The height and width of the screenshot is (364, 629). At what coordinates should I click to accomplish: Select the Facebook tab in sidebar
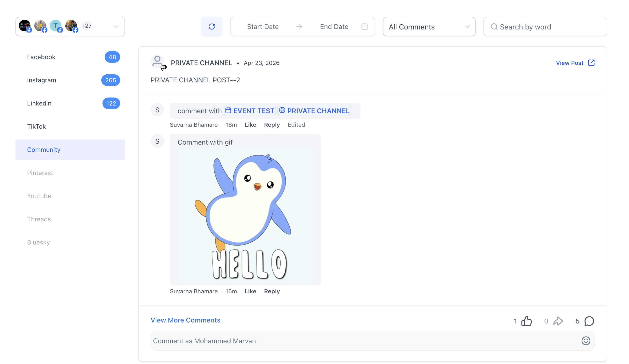click(70, 57)
